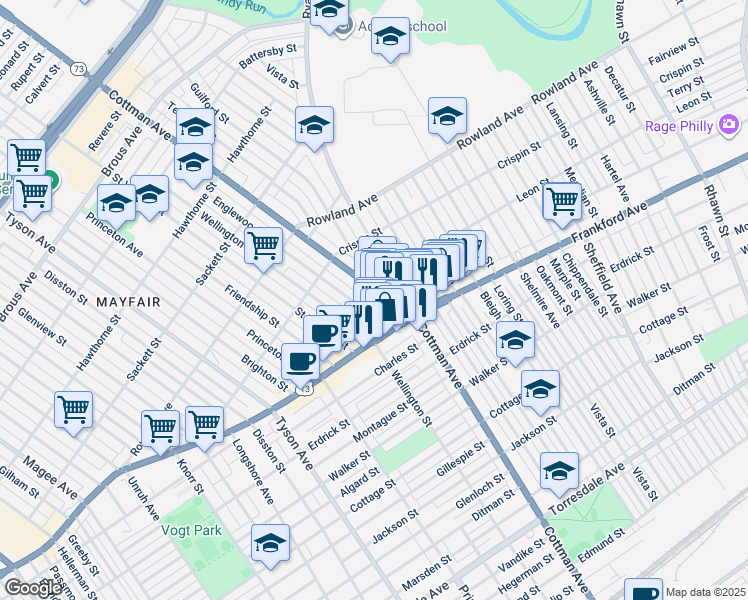Screen dimensions: 748x600
Task: Select the Chippendale St label
Action: point(585,285)
